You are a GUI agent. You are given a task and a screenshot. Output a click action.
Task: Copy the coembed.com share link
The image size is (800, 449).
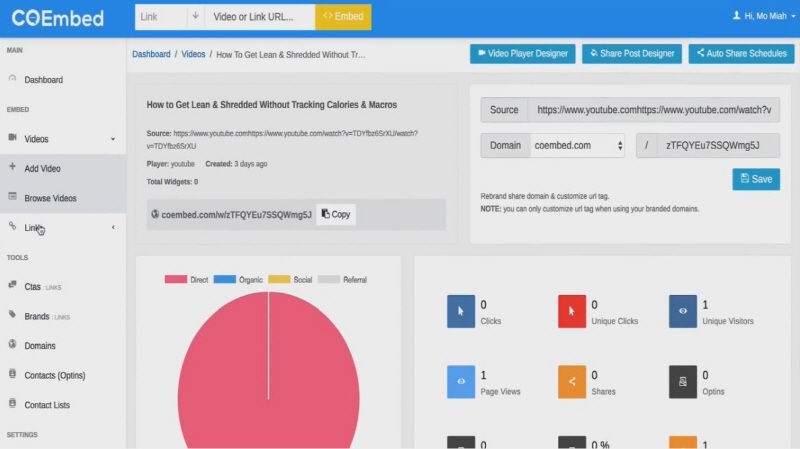coord(336,214)
